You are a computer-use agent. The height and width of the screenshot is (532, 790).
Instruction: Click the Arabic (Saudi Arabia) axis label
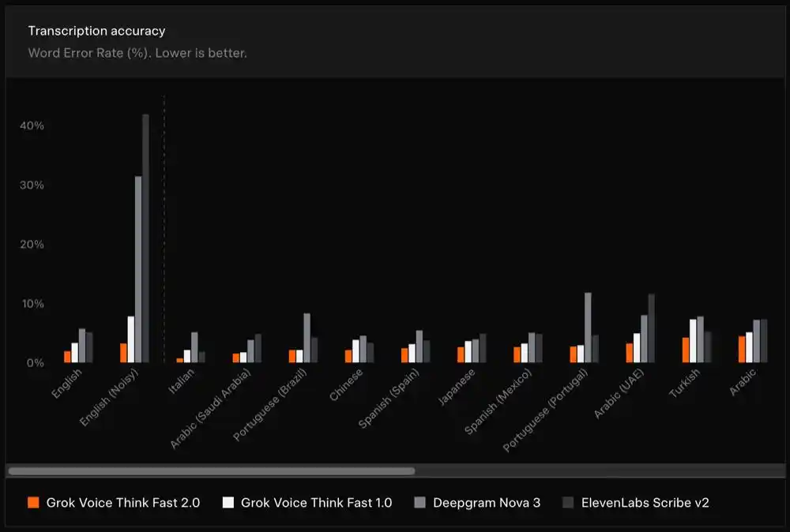(210, 409)
